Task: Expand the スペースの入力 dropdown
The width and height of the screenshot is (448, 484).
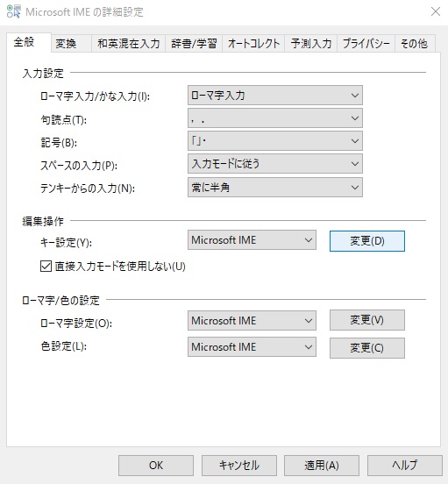Action: [275, 164]
